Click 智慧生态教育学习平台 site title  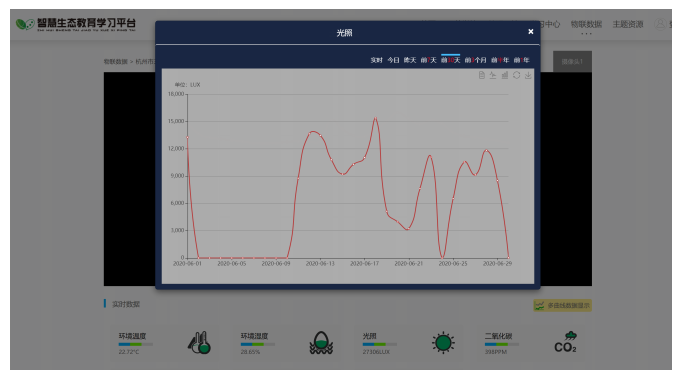pos(86,23)
